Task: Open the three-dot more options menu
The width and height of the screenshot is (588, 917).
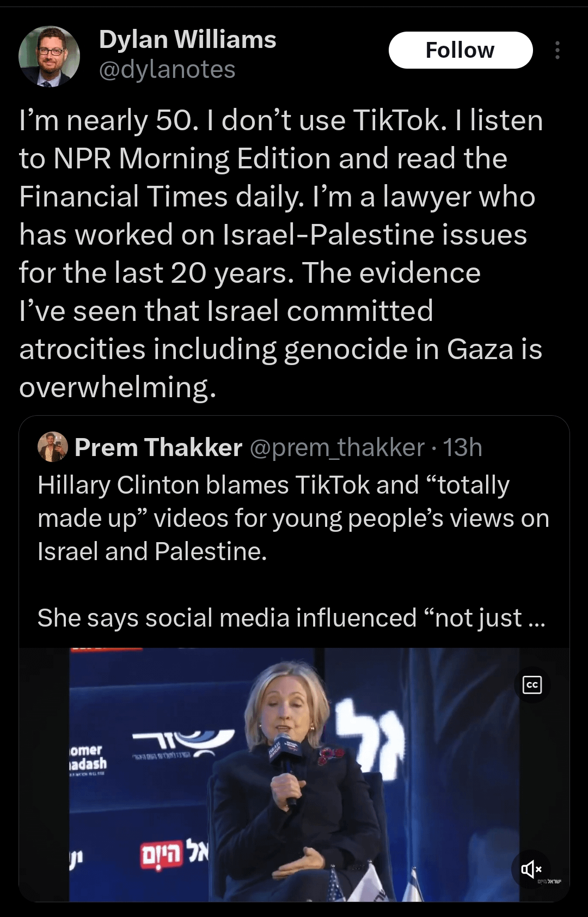Action: [557, 50]
